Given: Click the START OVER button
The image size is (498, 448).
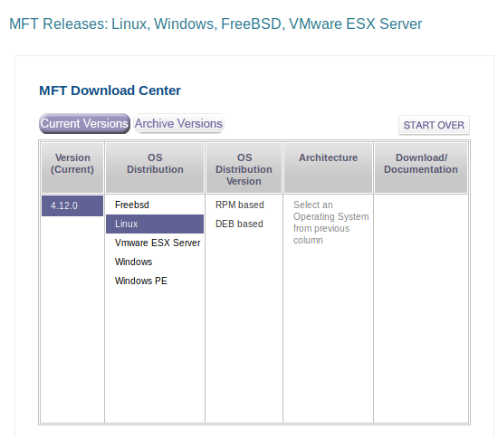Looking at the screenshot, I should (434, 125).
